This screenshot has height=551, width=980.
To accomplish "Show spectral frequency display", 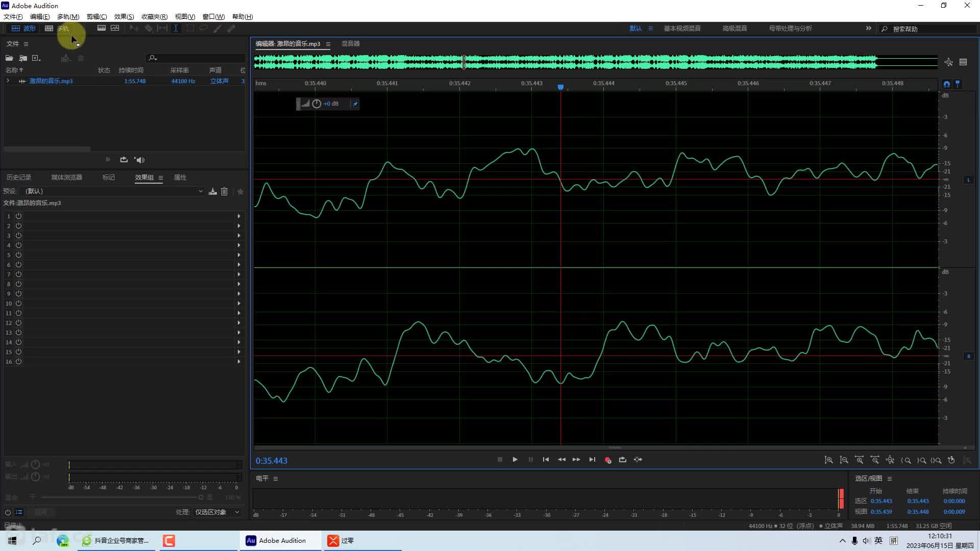I will pos(102,28).
